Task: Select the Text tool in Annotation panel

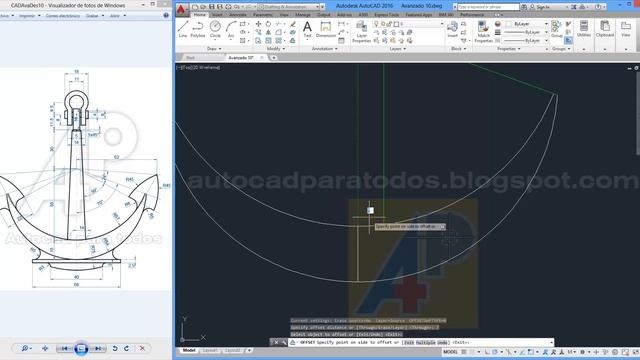Action: [x=307, y=29]
